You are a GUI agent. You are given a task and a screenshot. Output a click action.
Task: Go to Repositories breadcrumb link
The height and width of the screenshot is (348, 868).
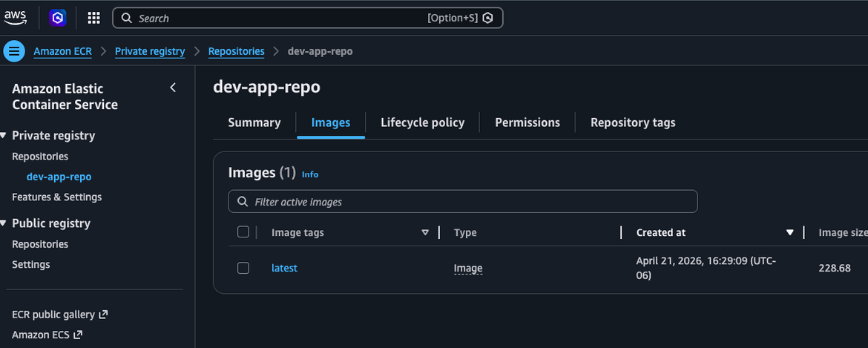coord(237,51)
